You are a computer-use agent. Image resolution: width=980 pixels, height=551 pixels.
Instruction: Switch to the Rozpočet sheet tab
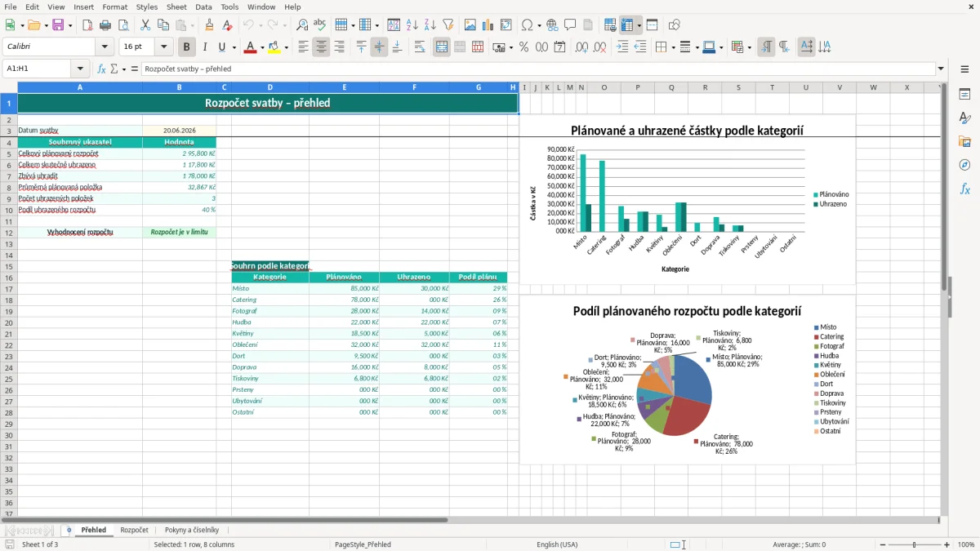134,530
